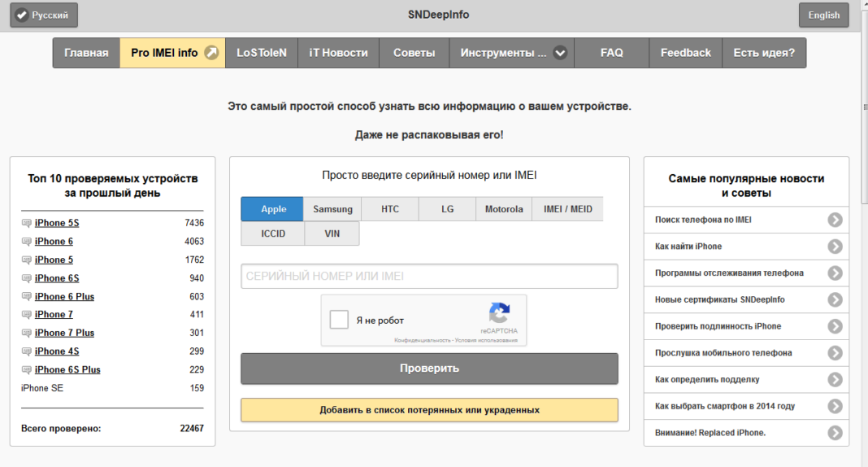Click the comment icon beside iPhone 6 Plus
The height and width of the screenshot is (467, 868).
coord(26,296)
